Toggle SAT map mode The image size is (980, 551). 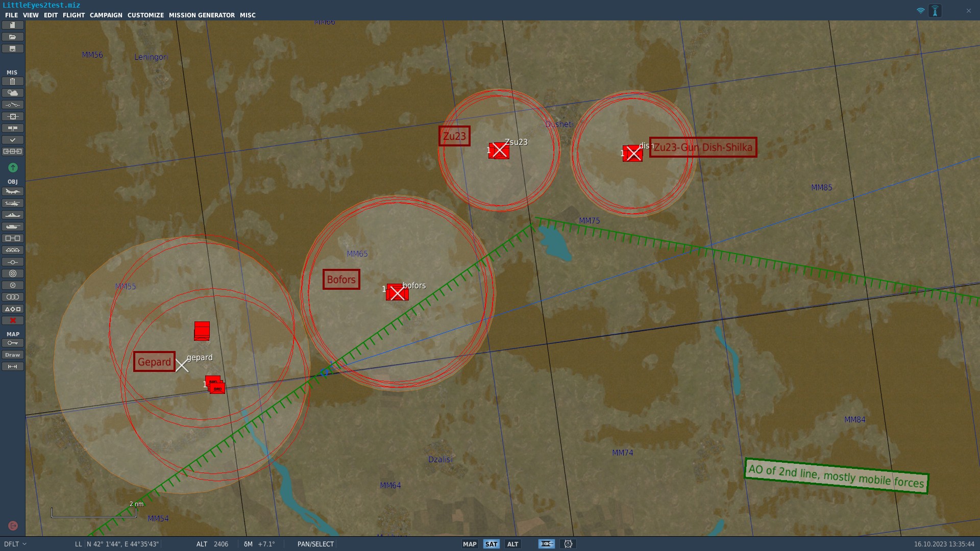pos(491,544)
